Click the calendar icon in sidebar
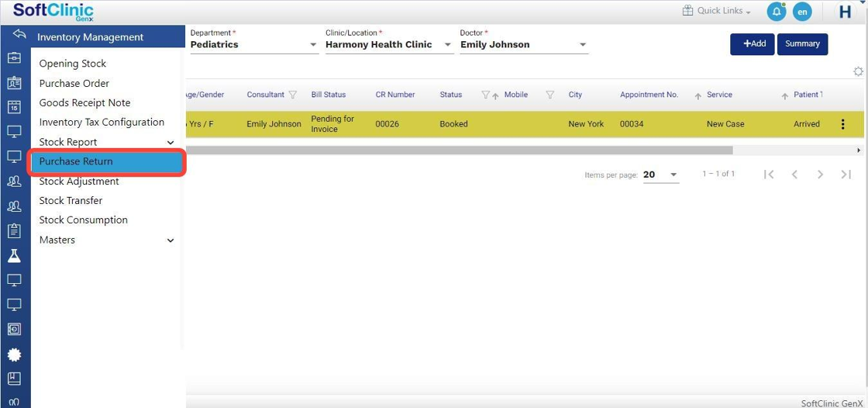 tap(14, 107)
